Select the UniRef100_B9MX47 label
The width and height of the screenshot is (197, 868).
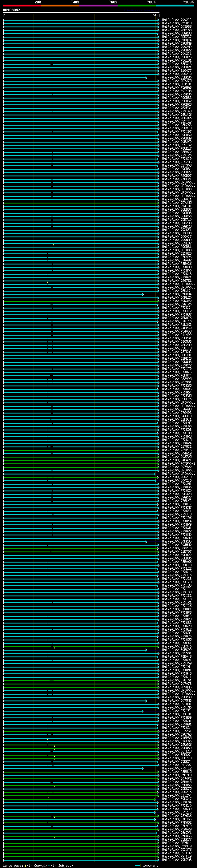[177, 799]
